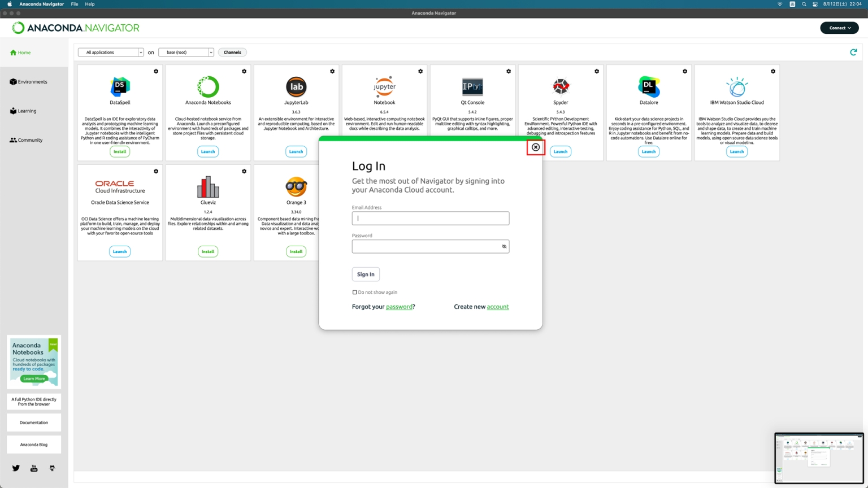This screenshot has height=488, width=868.
Task: Toggle password visibility eye icon
Action: (x=504, y=246)
